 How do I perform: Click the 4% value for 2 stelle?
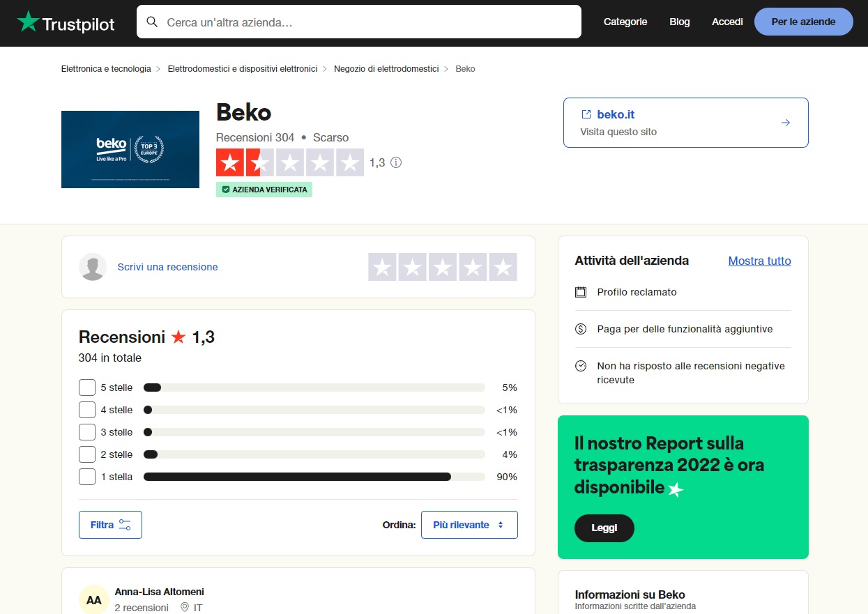click(510, 454)
